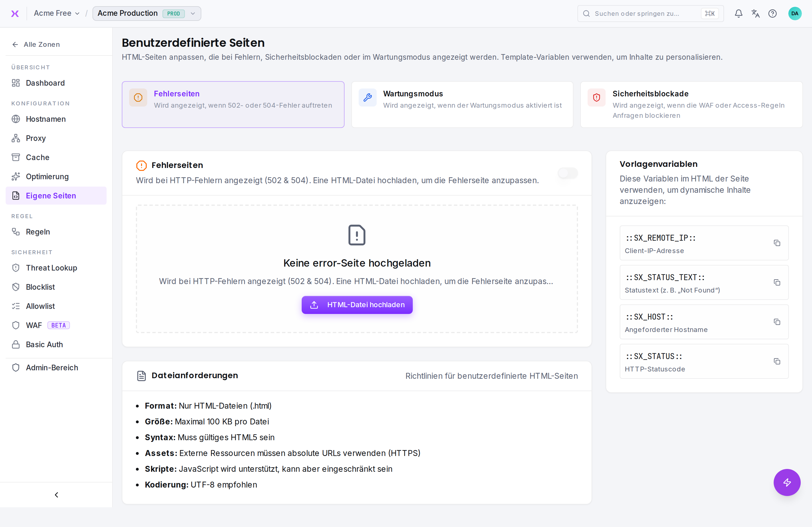Click the Basic Auth lock icon
This screenshot has width=812, height=527.
[16, 344]
